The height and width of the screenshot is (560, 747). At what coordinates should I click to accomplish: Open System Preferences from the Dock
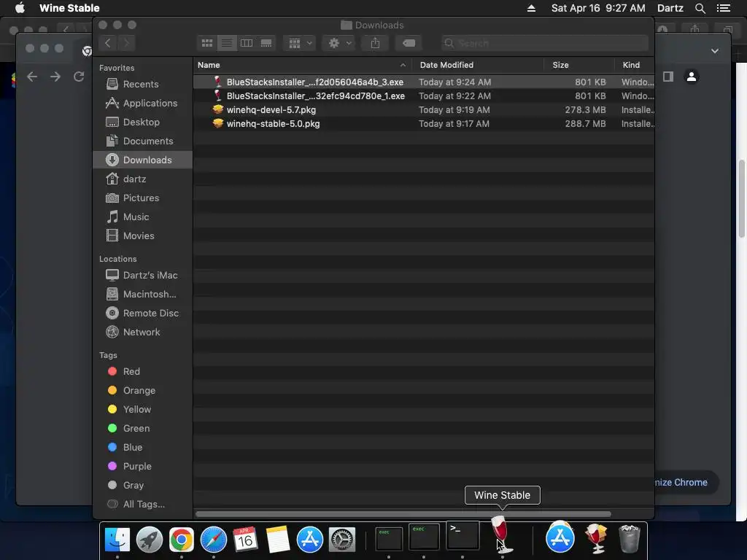tap(342, 540)
